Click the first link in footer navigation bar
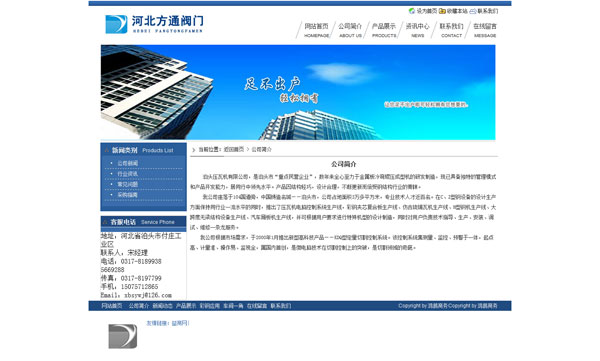Screen dimensions: 600x361 click(112, 305)
